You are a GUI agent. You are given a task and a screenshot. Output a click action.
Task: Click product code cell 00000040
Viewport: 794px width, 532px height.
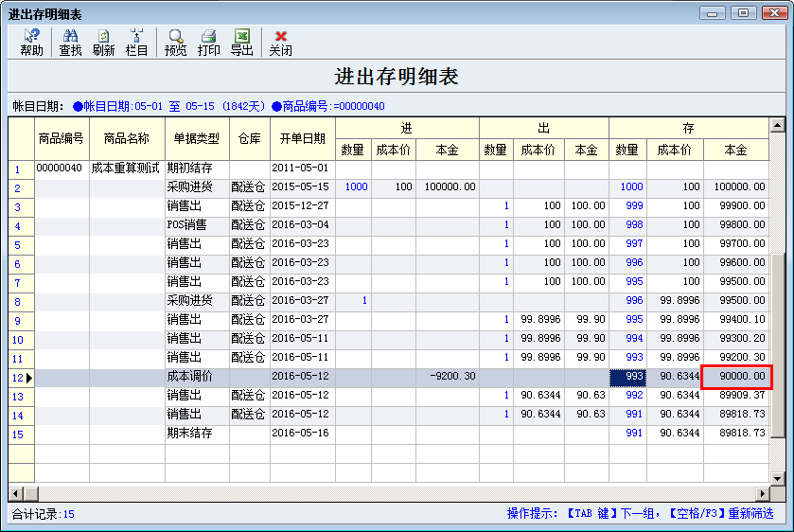click(x=62, y=168)
